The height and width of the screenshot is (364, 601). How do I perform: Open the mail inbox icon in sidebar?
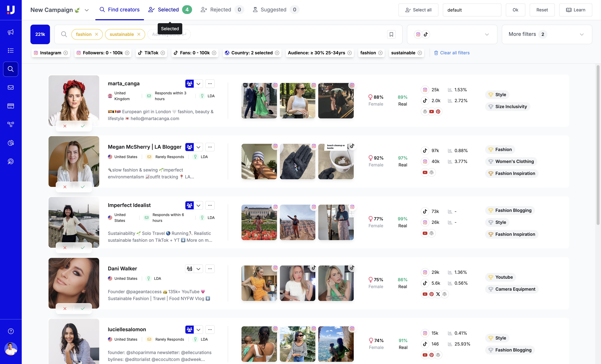pos(11,87)
